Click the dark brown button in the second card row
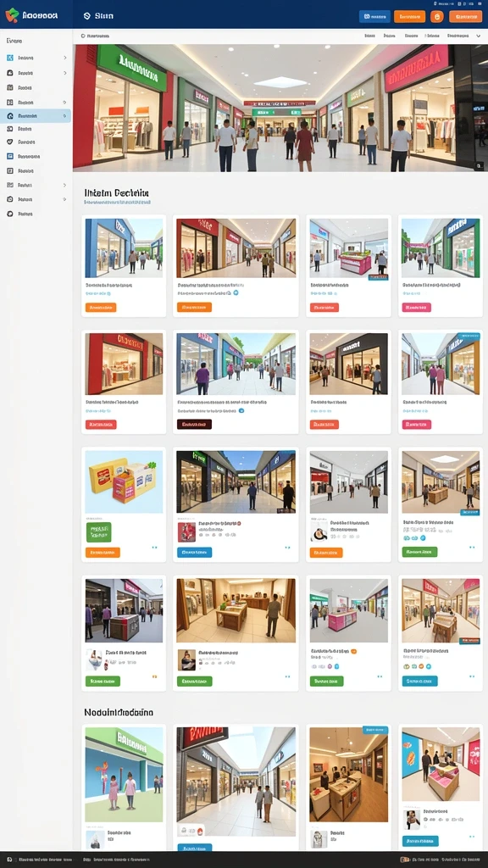Screen dimensions: 488x868 pos(194,425)
